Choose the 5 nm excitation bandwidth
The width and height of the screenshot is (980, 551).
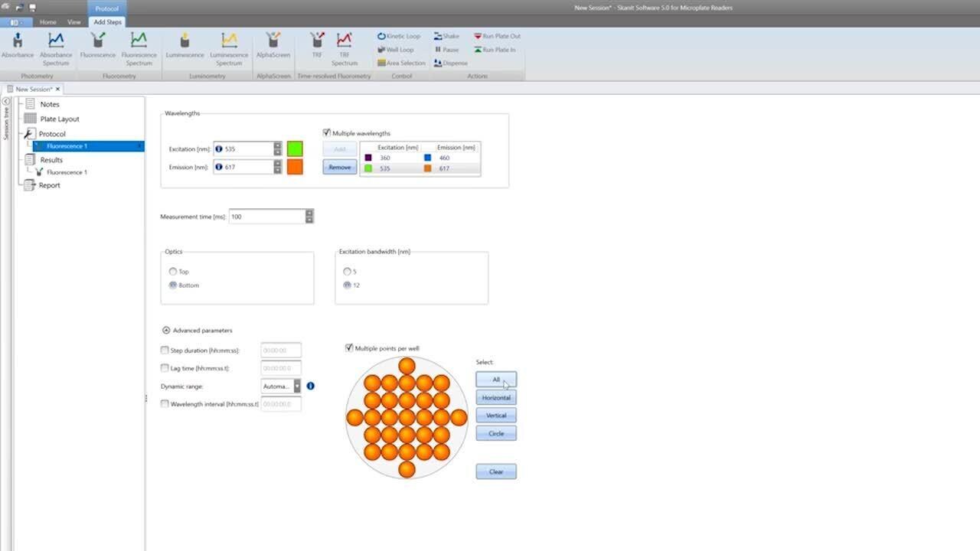348,272
